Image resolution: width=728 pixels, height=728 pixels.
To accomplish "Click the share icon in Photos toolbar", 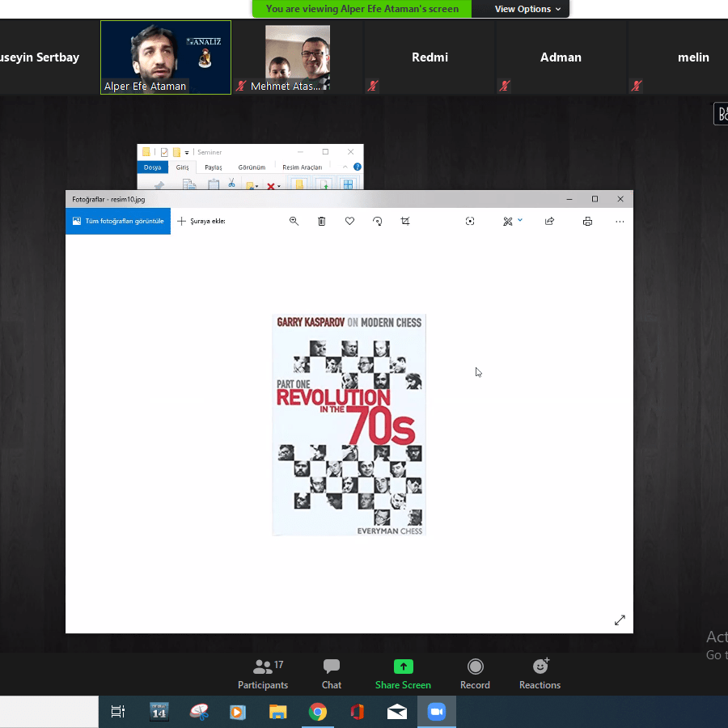I will (550, 221).
